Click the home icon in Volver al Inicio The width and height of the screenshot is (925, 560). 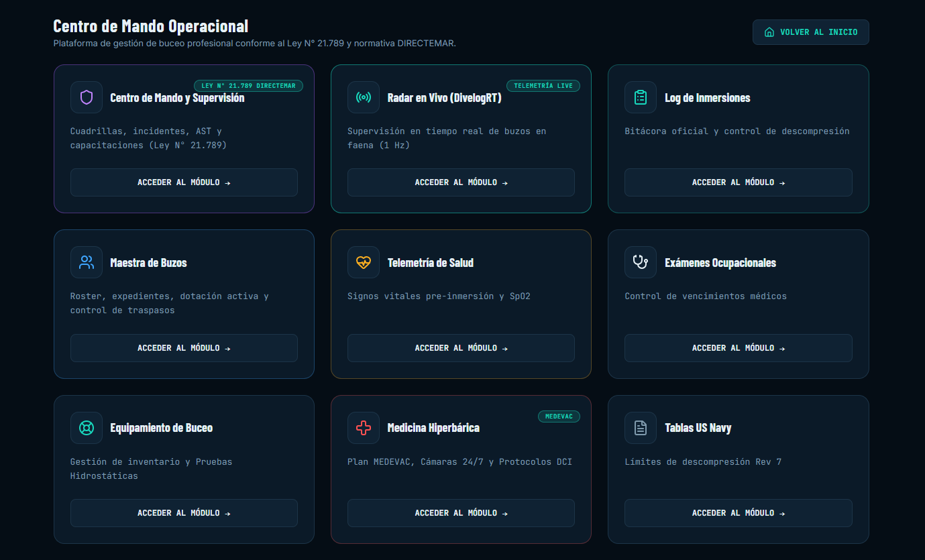pyautogui.click(x=769, y=32)
